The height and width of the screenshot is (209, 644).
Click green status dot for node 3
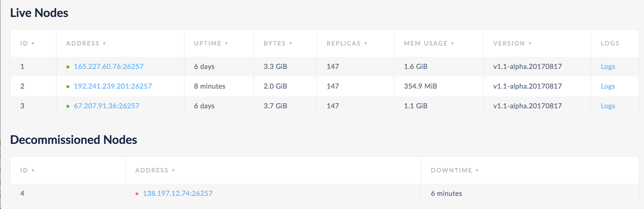(x=68, y=106)
